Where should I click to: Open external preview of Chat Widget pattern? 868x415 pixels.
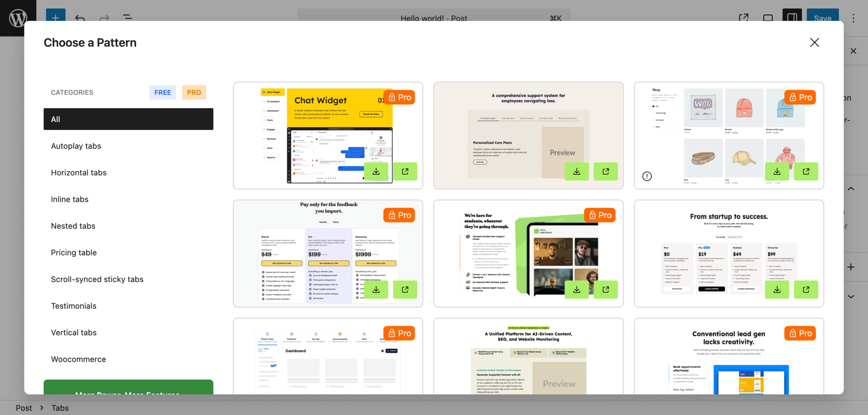click(405, 171)
